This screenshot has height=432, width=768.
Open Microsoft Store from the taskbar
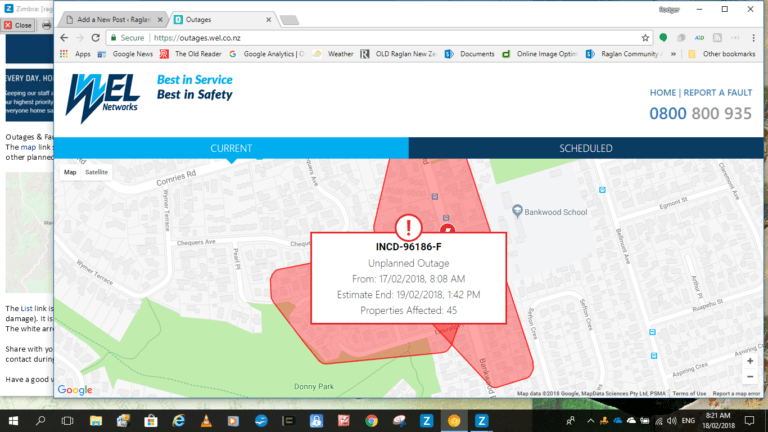coord(151,421)
